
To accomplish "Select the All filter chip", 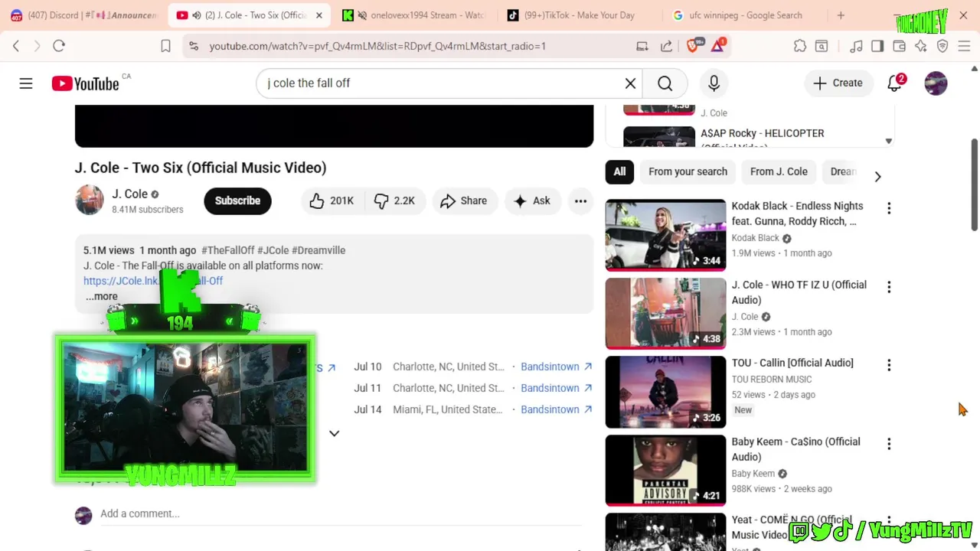I will [619, 171].
